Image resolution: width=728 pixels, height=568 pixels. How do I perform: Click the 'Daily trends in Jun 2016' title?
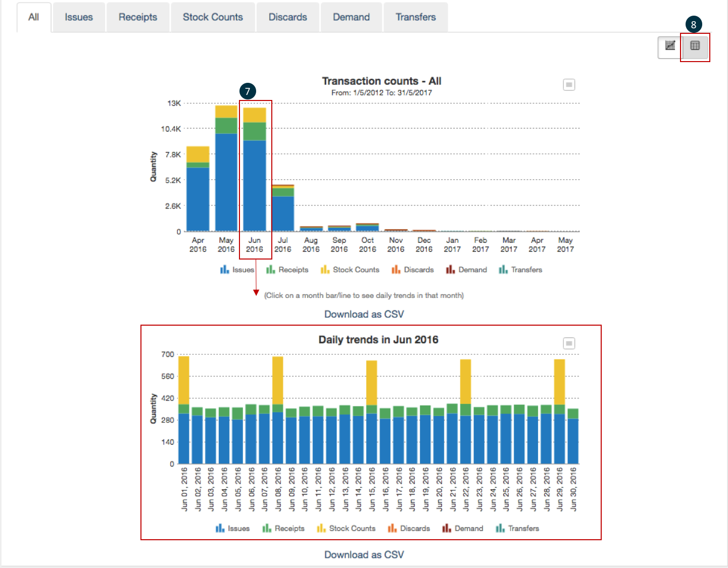378,340
